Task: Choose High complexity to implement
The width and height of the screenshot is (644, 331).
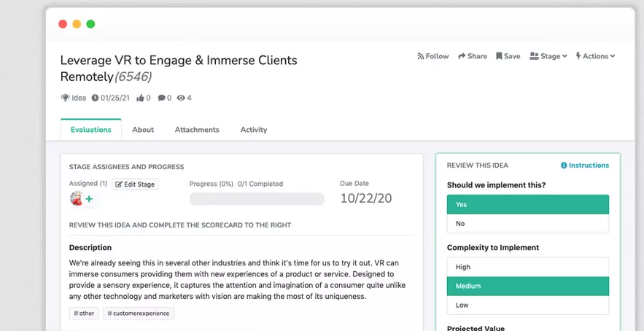Action: tap(527, 268)
